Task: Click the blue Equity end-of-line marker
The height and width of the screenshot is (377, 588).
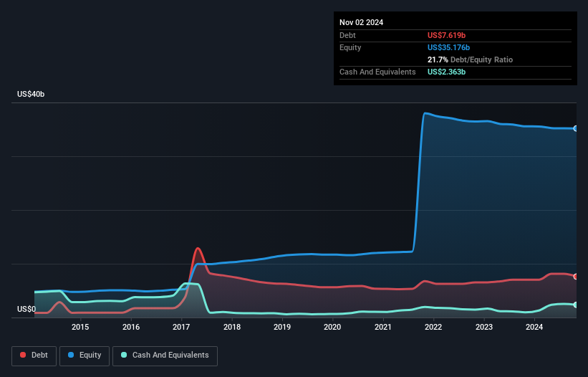Action: pos(576,129)
